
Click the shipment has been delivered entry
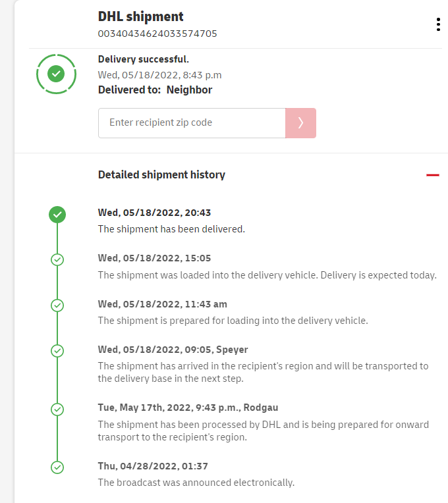tap(171, 229)
